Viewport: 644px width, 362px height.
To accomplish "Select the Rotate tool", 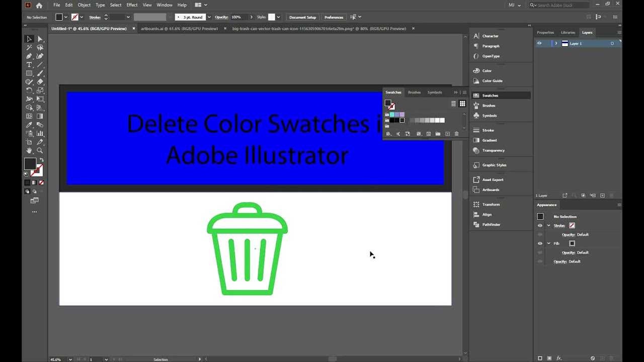I will click(29, 90).
